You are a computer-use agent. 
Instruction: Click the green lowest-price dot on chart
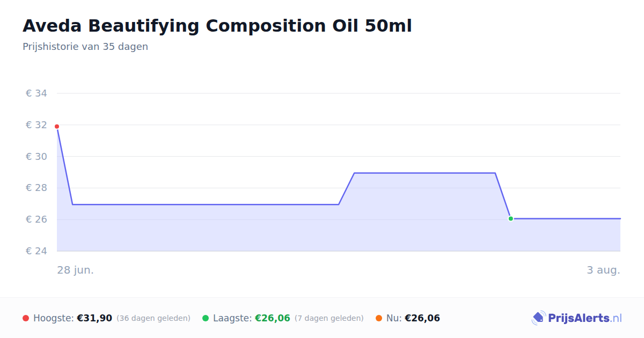point(511,218)
